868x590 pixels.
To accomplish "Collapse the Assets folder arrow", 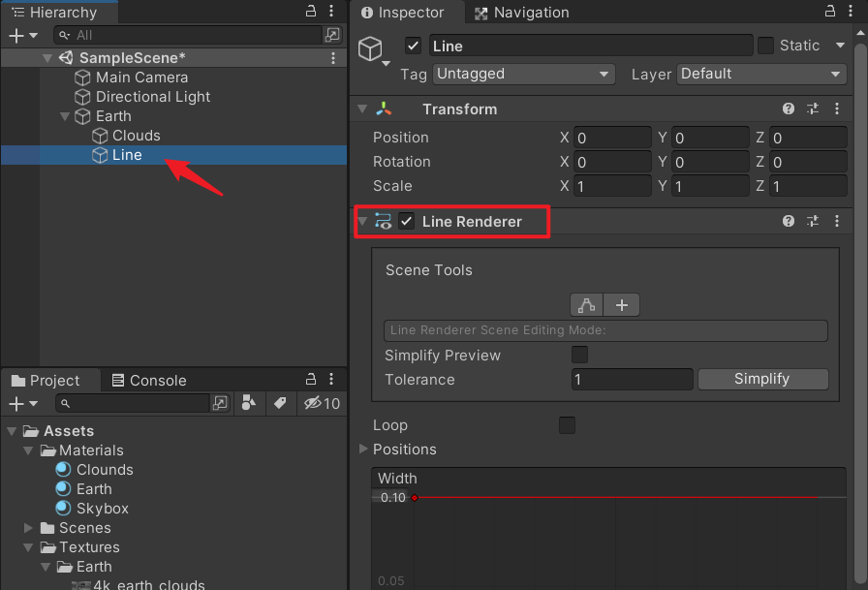I will click(x=12, y=430).
